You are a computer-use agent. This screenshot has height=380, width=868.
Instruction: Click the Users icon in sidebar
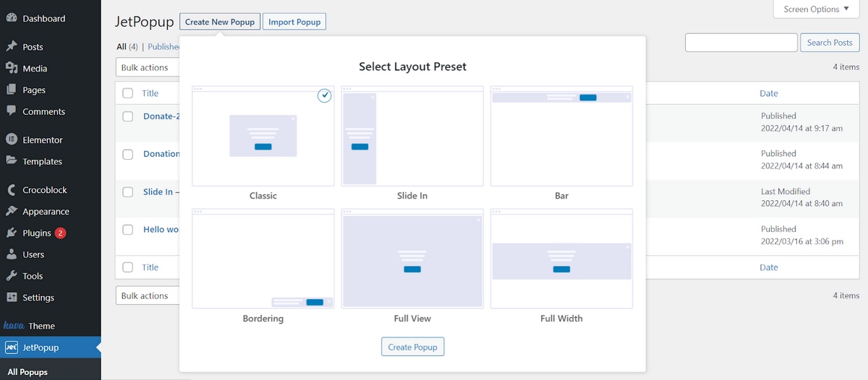[11, 254]
